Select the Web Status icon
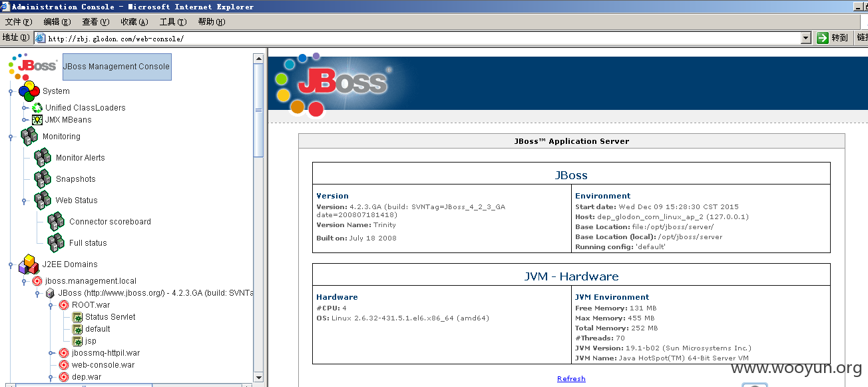Screen dimensions: 868x387 43,200
